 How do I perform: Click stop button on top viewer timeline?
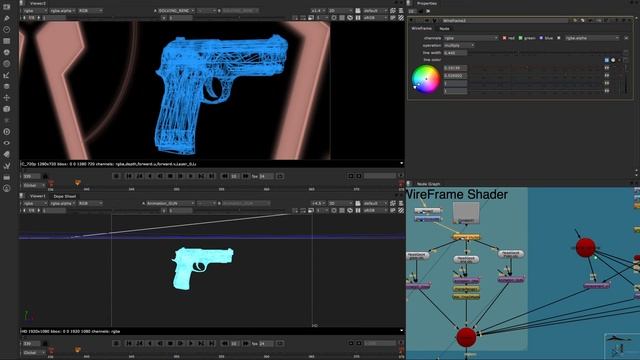(170, 176)
